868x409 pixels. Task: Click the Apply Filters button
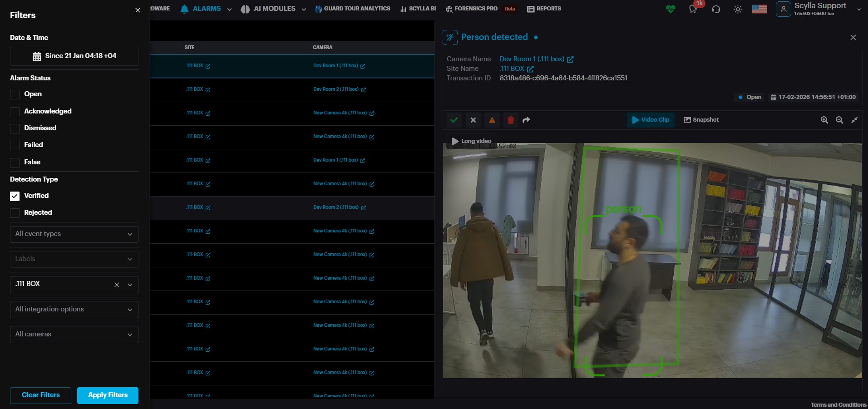[108, 395]
